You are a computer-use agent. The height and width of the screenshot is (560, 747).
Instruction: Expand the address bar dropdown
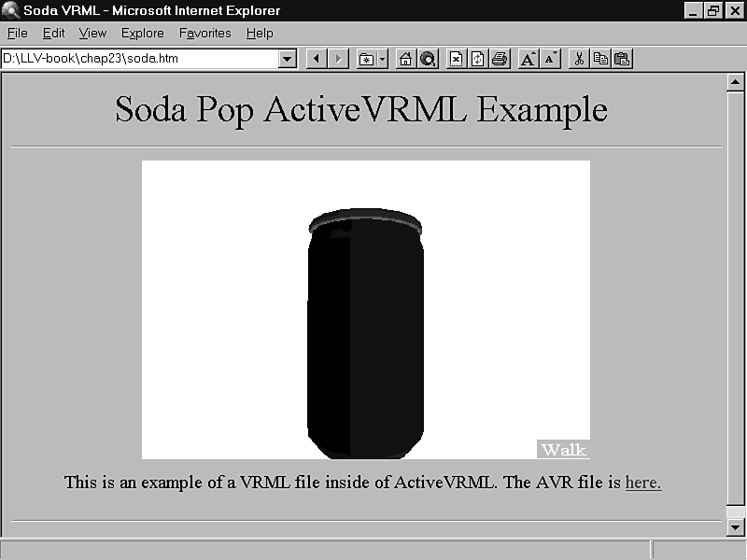288,59
